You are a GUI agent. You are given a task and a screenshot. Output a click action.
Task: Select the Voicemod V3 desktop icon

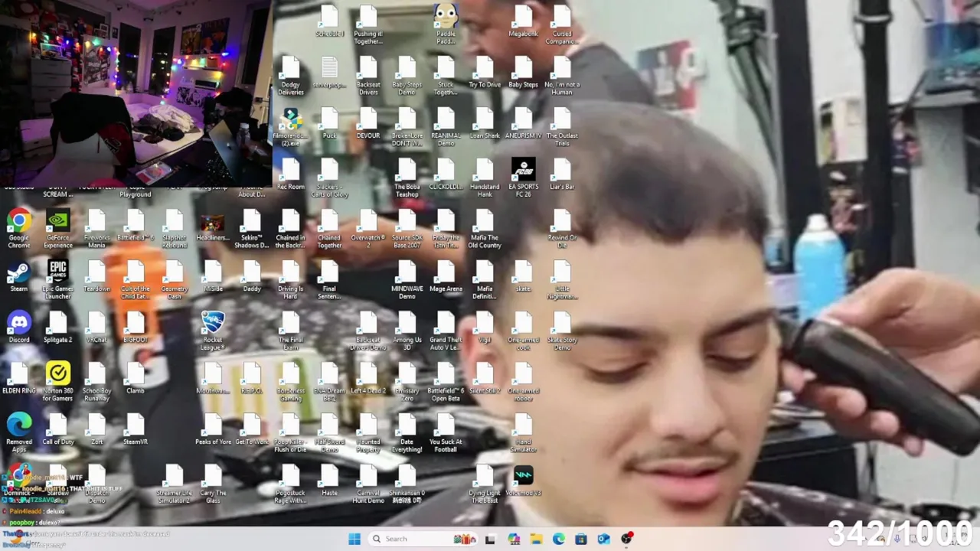523,481
